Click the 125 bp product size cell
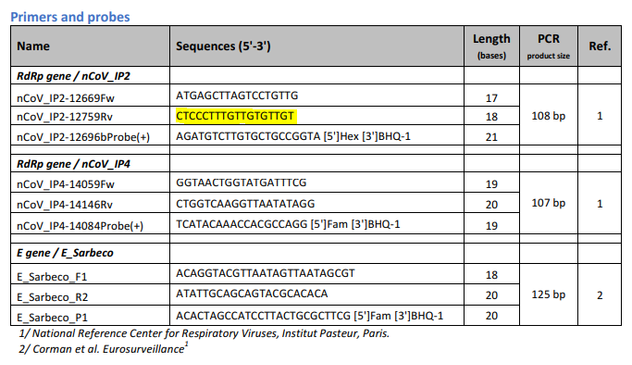 pyautogui.click(x=548, y=294)
